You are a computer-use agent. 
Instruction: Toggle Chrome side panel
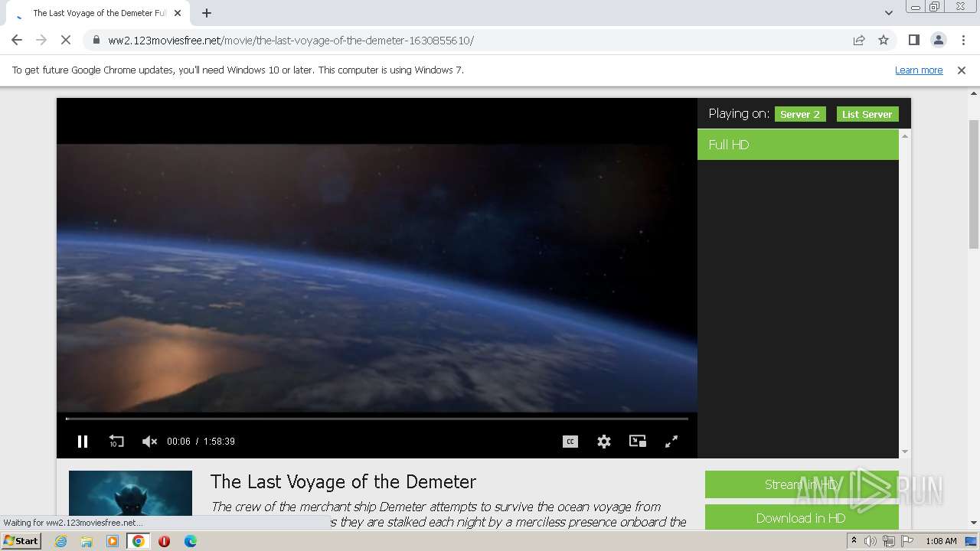(913, 40)
